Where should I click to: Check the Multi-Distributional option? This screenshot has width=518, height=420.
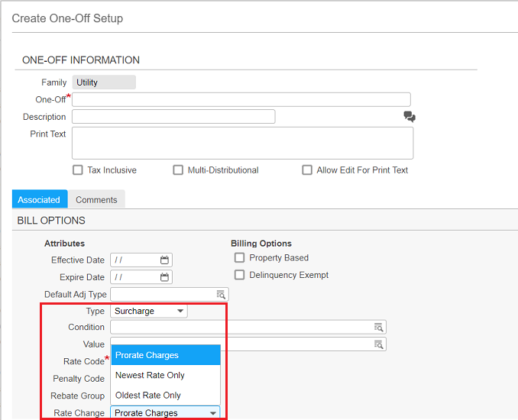click(x=178, y=170)
